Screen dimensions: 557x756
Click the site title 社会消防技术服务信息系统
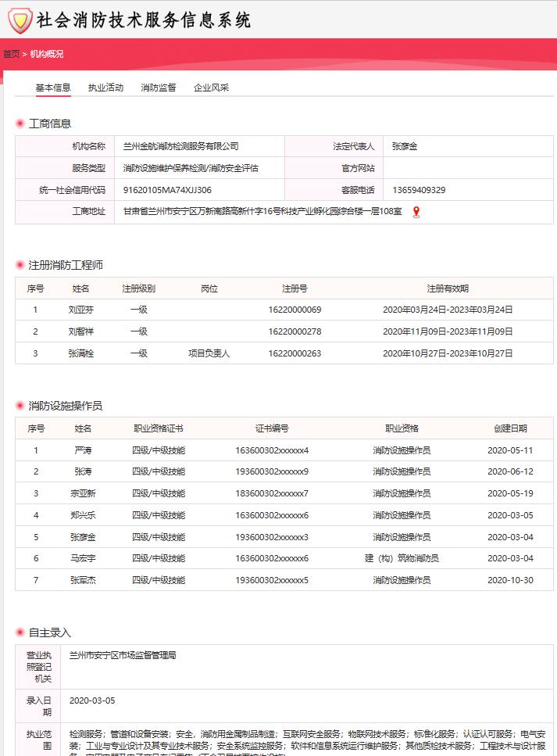(x=144, y=20)
